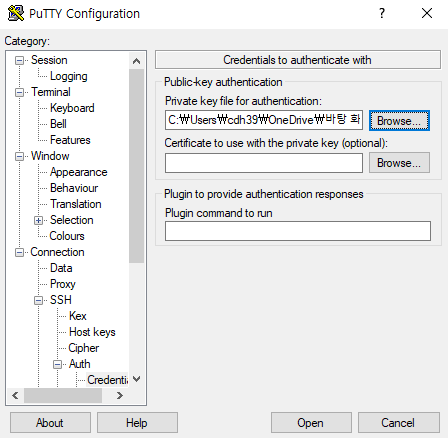Click the private key file path field
The width and height of the screenshot is (448, 438).
tap(264, 120)
